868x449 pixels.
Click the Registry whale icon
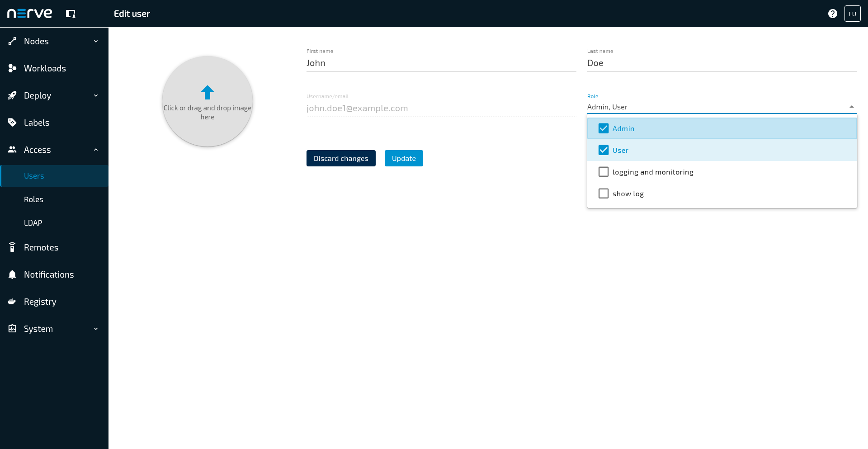(x=12, y=302)
